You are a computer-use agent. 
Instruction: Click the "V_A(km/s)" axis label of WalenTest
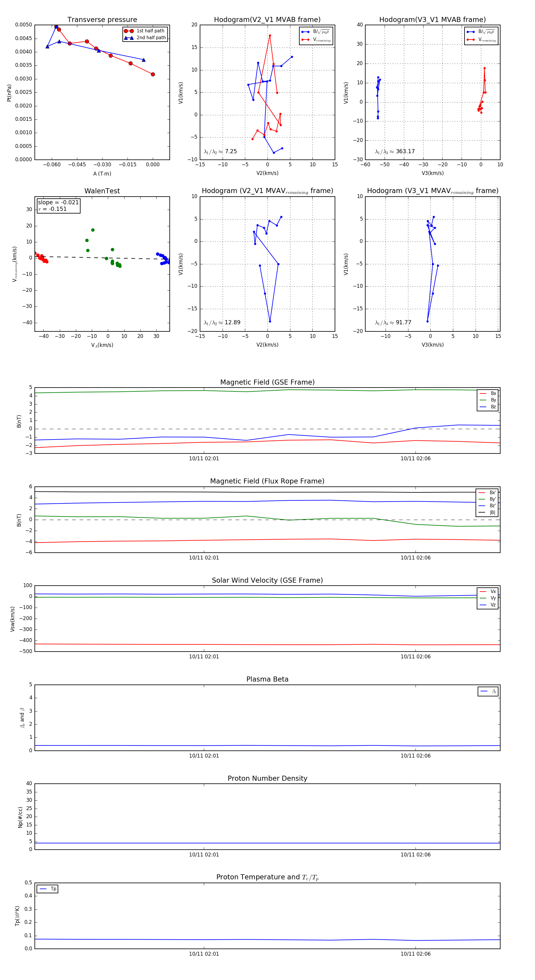click(102, 345)
